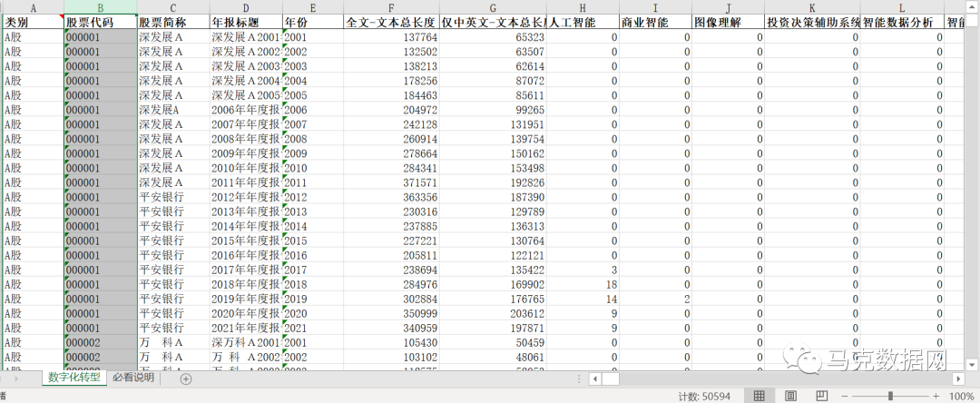Select column G header
The height and width of the screenshot is (403, 980).
coord(493,7)
